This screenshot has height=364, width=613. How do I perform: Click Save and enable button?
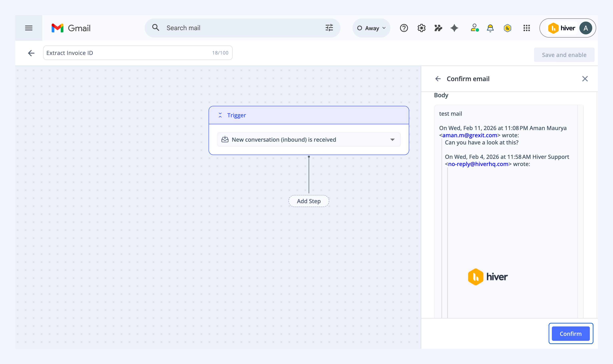click(x=564, y=55)
